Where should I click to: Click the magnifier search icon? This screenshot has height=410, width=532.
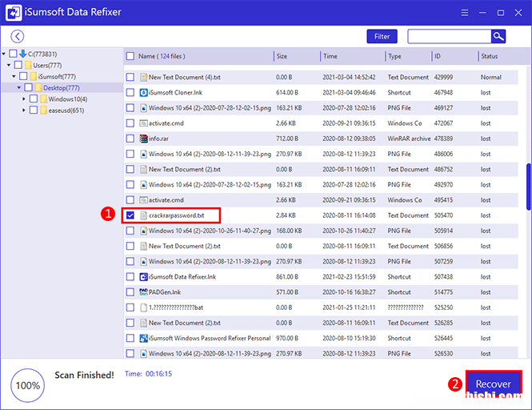pos(498,36)
